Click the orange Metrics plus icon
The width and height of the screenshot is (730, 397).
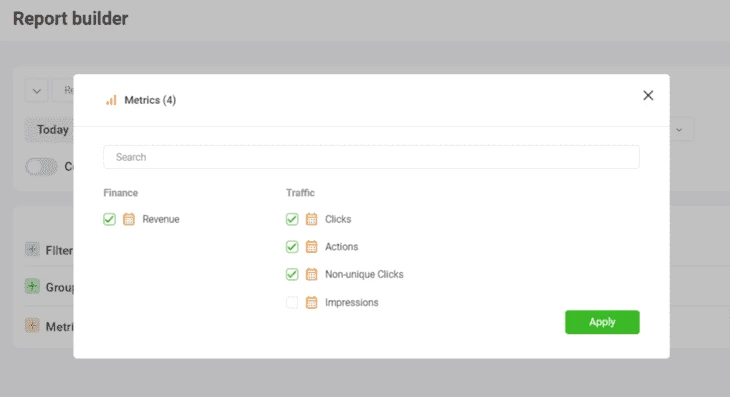pyautogui.click(x=32, y=325)
